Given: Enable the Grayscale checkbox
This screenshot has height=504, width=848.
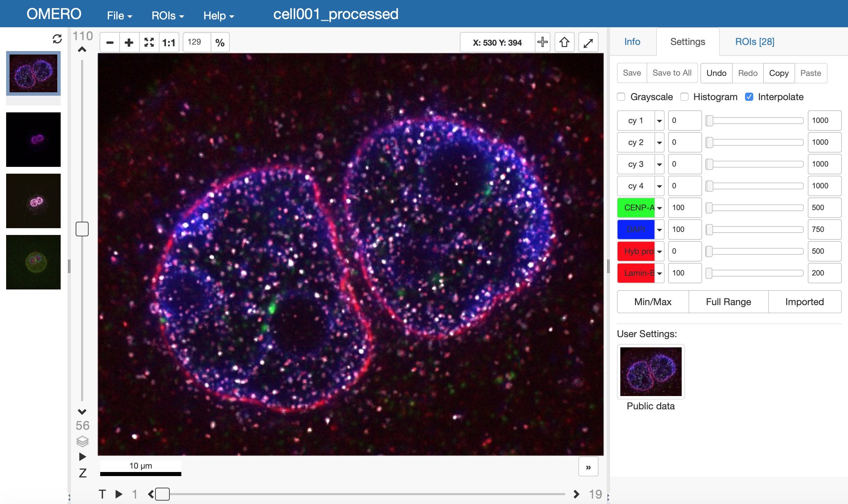Looking at the screenshot, I should coord(621,97).
